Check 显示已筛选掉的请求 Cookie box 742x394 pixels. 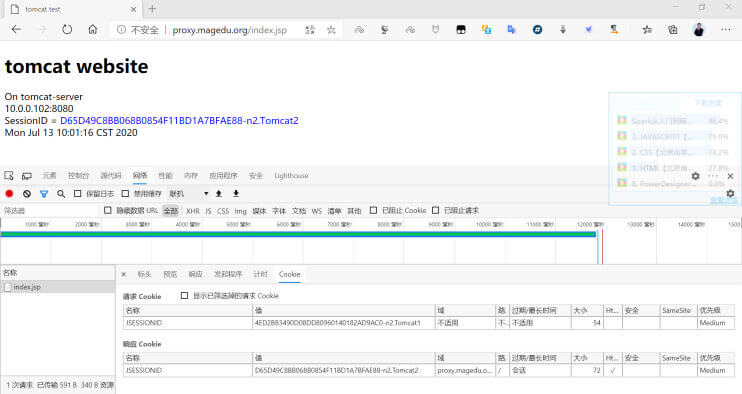(x=185, y=296)
